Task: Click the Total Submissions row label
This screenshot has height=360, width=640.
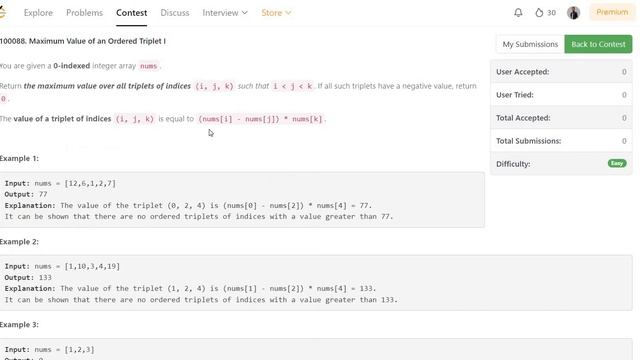Action: click(x=529, y=141)
